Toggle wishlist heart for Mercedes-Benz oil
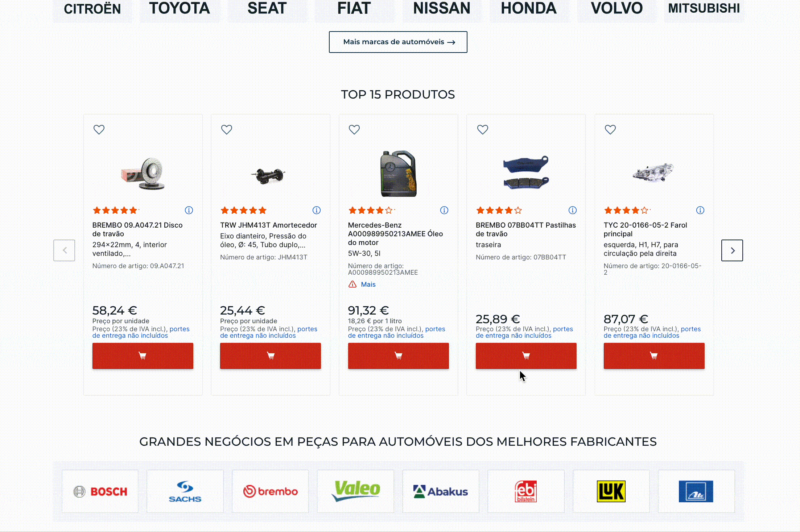This screenshot has width=800, height=532. click(354, 129)
